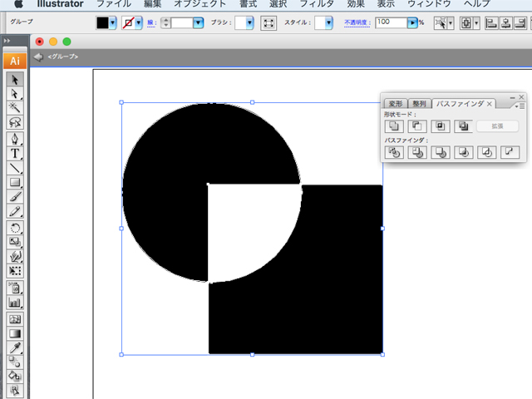
Task: Open the opacity slider arrow
Action: coord(412,23)
